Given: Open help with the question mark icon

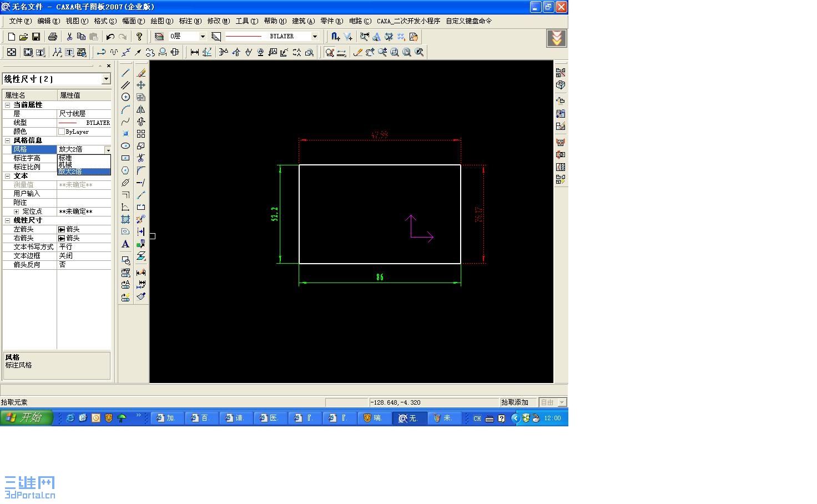Looking at the screenshot, I should click(x=139, y=37).
